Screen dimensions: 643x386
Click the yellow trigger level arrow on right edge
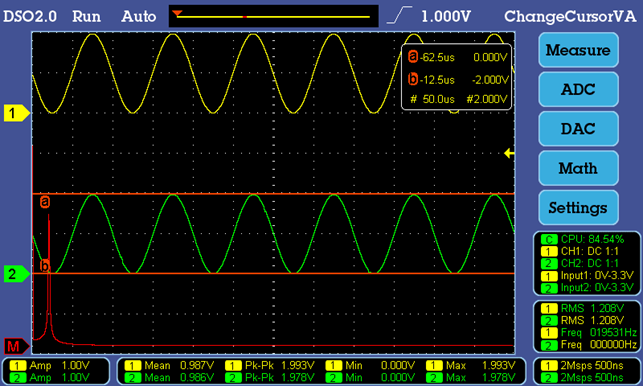point(509,153)
